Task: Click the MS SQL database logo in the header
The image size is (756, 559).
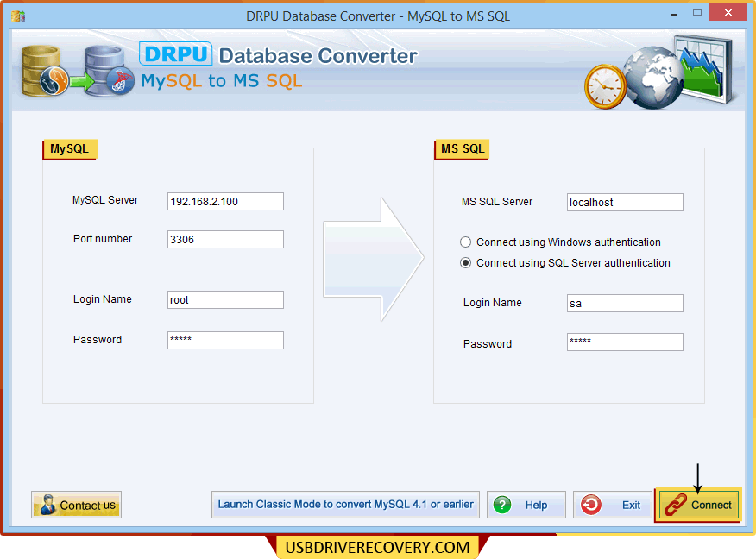Action: pyautogui.click(x=109, y=71)
